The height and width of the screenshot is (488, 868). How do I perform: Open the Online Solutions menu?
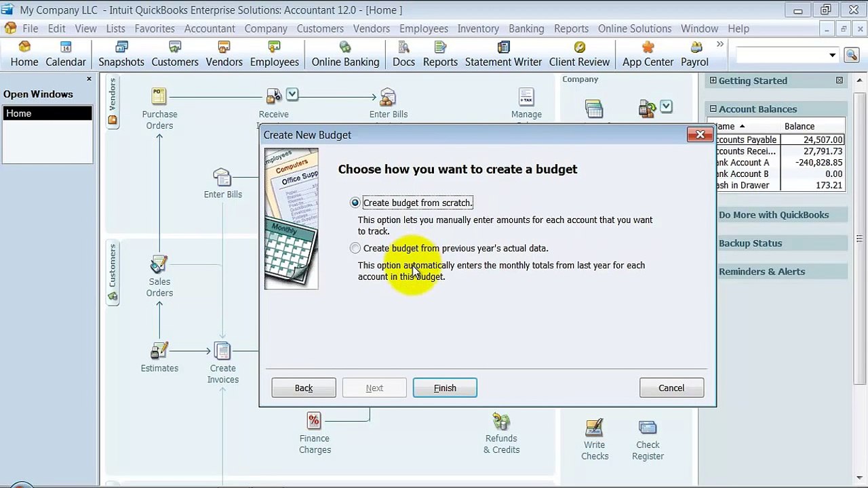tap(635, 28)
